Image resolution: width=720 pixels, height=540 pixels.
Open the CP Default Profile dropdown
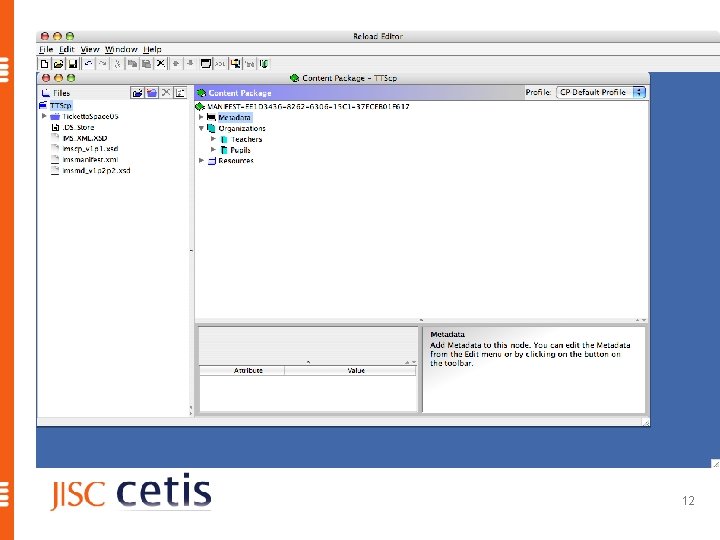coord(601,92)
